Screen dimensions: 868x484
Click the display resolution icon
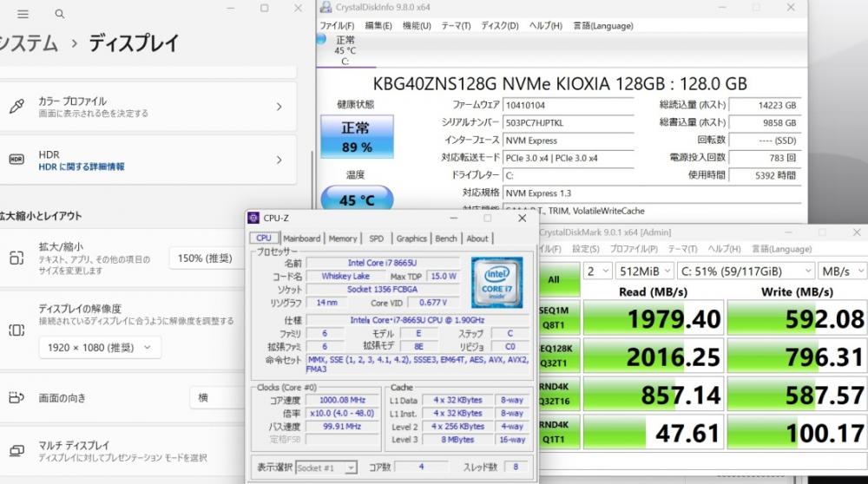pyautogui.click(x=16, y=330)
